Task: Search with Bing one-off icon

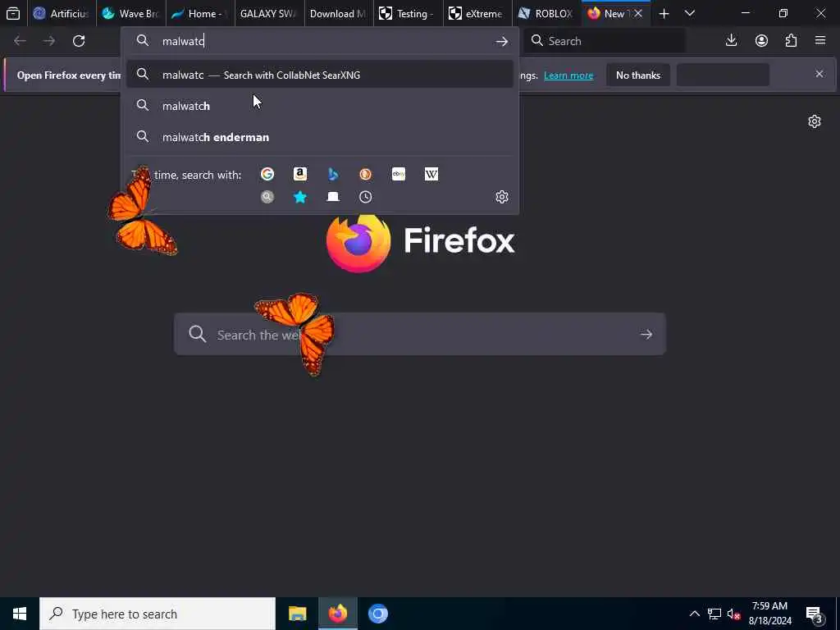Action: coord(333,174)
